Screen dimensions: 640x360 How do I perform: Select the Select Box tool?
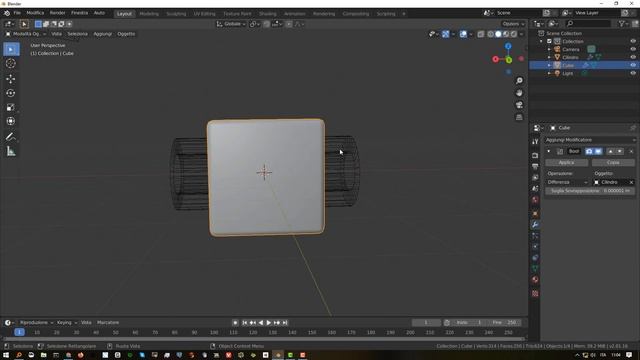click(x=11, y=49)
